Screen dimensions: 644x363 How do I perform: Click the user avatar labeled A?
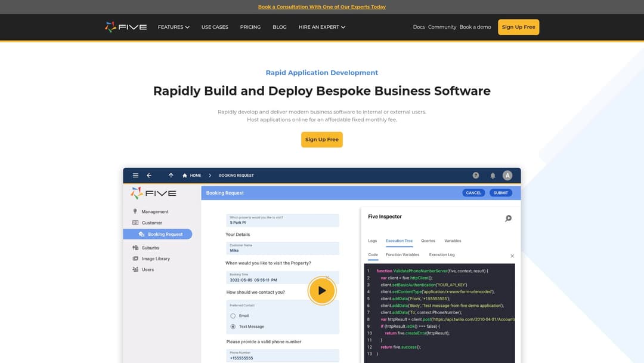[x=507, y=176]
